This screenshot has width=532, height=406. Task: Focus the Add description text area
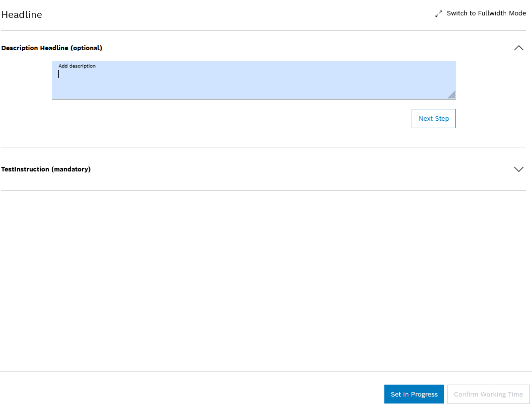click(254, 81)
